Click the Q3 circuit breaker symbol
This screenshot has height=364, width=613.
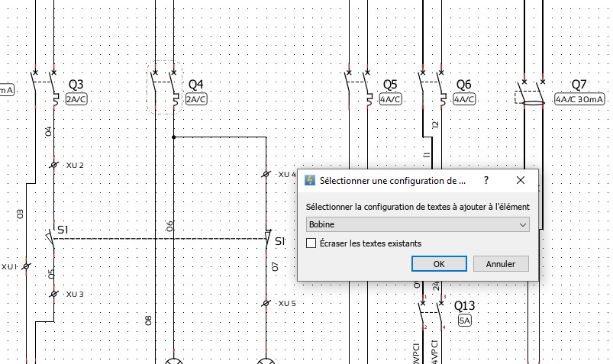[x=44, y=87]
